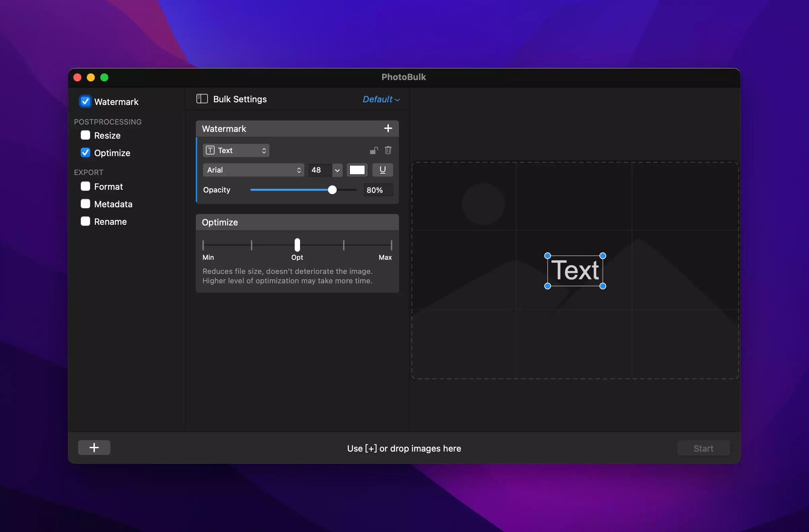Disable the Optimize checkbox

pos(85,153)
